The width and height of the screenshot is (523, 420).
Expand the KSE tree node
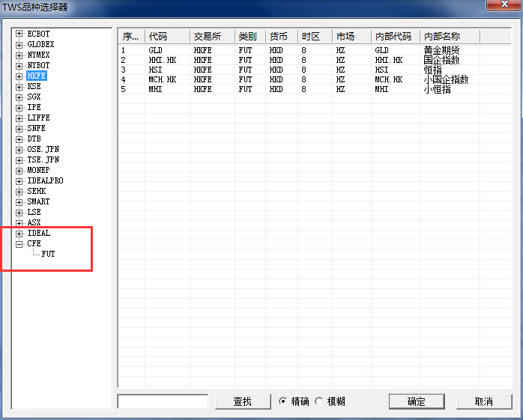coord(19,87)
